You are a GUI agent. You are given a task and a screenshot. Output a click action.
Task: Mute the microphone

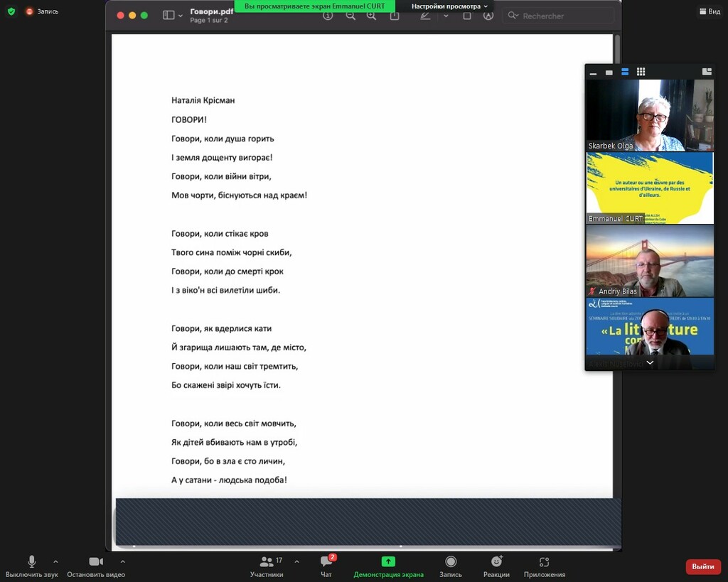click(31, 566)
